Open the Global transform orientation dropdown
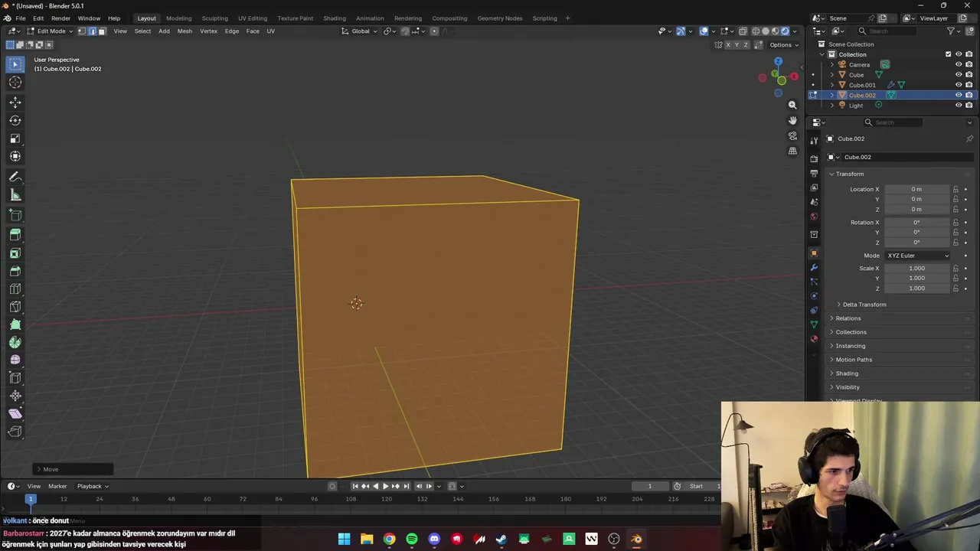The height and width of the screenshot is (551, 980). pyautogui.click(x=359, y=31)
